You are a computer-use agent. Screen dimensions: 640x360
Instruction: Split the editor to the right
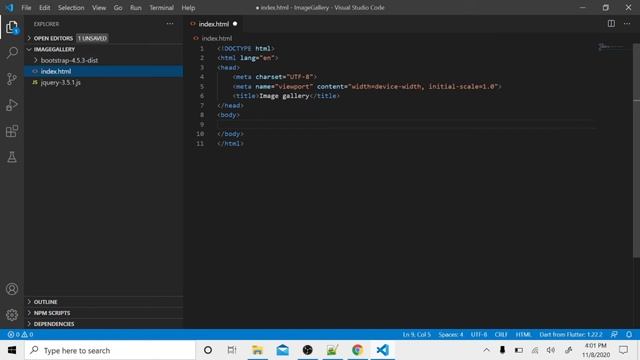click(611, 24)
